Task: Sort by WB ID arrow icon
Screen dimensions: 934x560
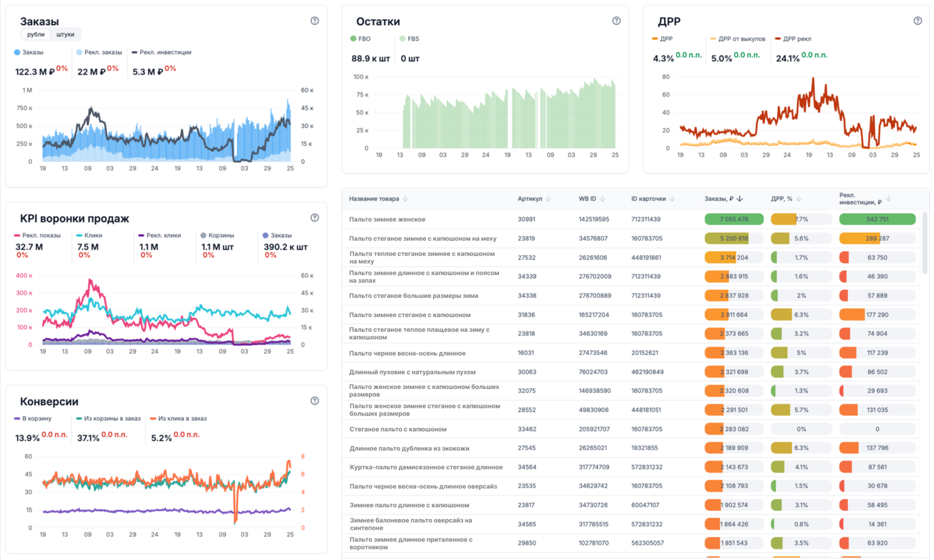Action: pyautogui.click(x=603, y=198)
